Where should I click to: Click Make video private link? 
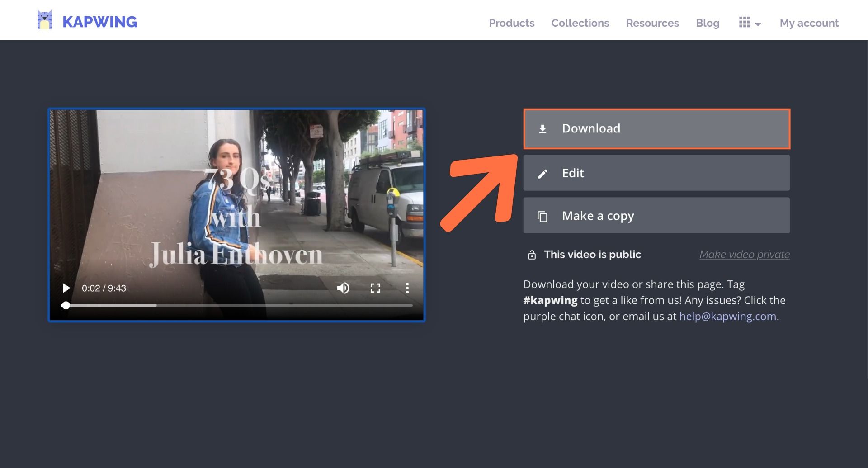click(x=745, y=255)
